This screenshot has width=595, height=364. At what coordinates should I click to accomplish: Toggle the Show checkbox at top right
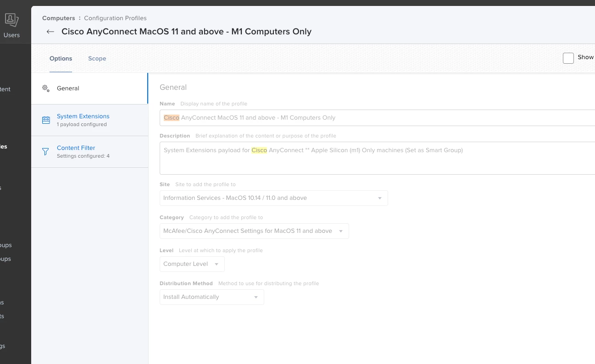(x=568, y=58)
